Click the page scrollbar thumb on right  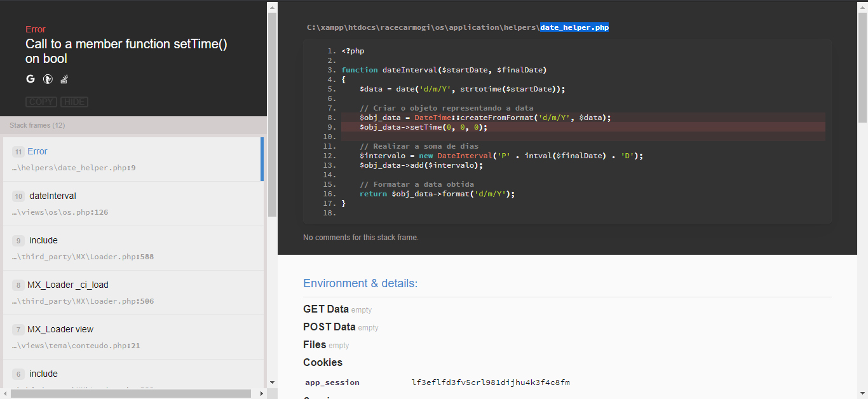click(x=862, y=67)
